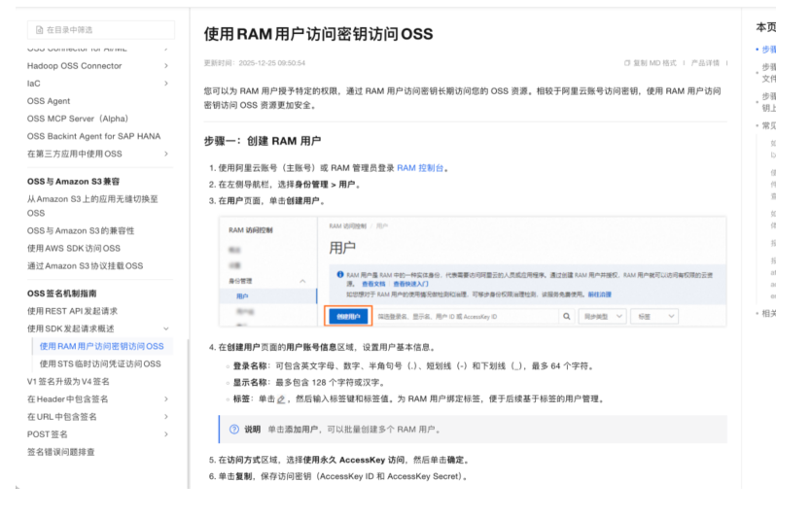Focus the 在目录中筛选 filter field
The width and height of the screenshot is (812, 517).
click(x=101, y=30)
